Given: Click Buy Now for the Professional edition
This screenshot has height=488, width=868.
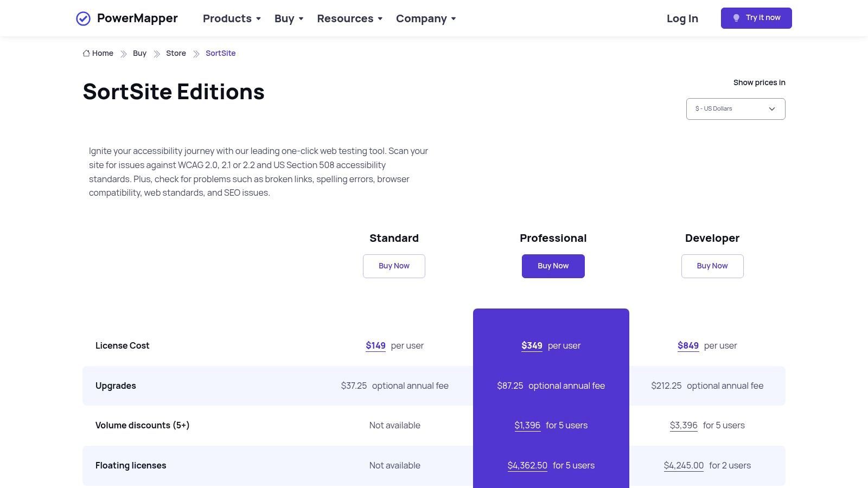Looking at the screenshot, I should click(553, 266).
